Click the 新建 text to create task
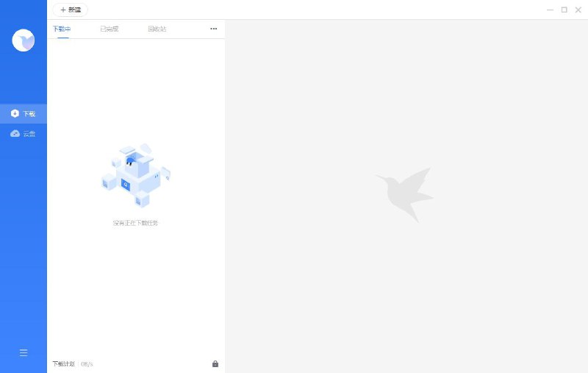This screenshot has width=588, height=373. [x=75, y=10]
